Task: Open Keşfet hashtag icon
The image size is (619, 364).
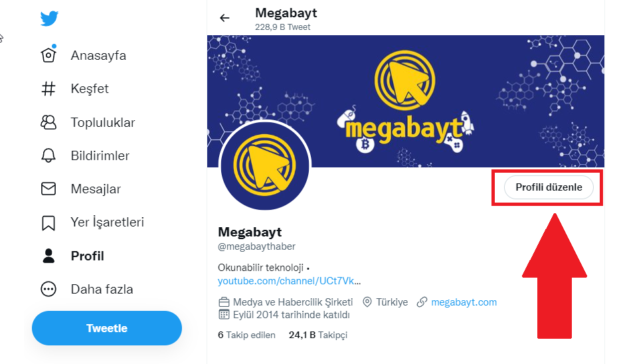Action: [x=48, y=89]
